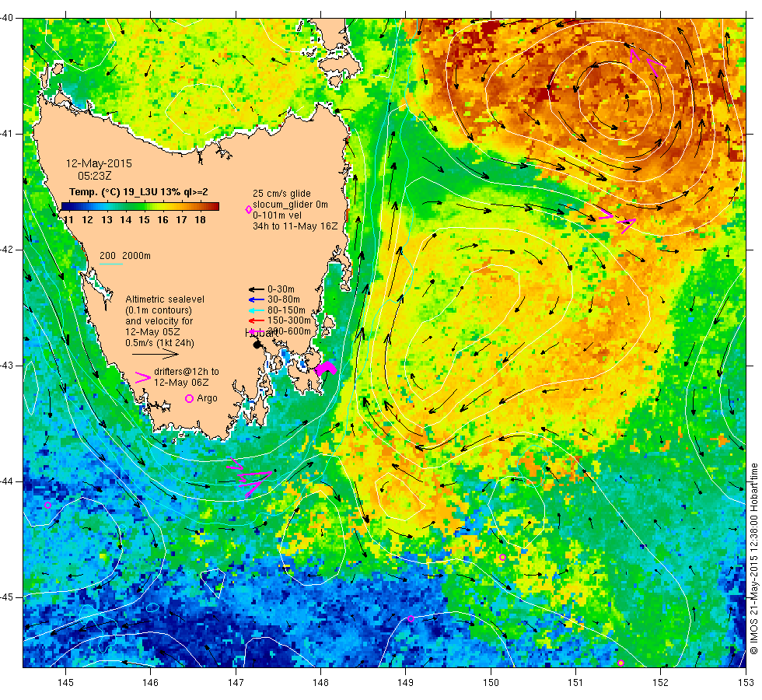This screenshot has width=762, height=700.
Task: Click the 25 cm/s glide label
Action: 281,194
